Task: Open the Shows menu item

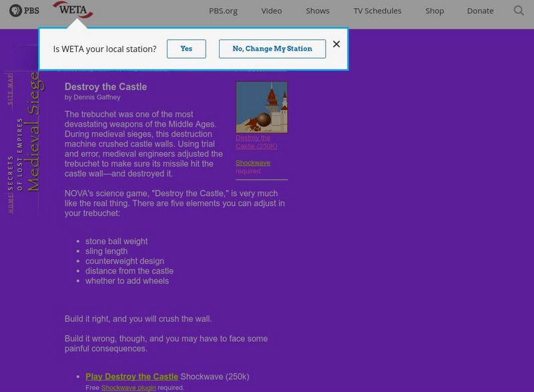Action: click(318, 11)
